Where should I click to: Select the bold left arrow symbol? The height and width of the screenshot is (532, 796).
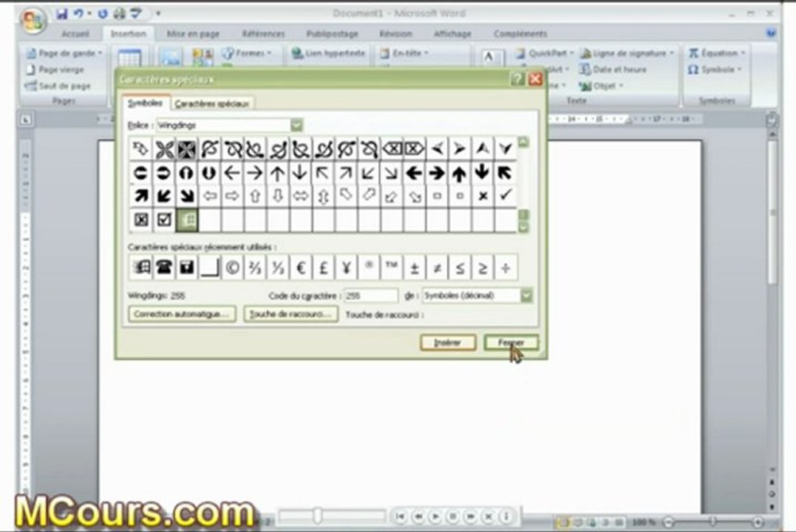coord(414,173)
